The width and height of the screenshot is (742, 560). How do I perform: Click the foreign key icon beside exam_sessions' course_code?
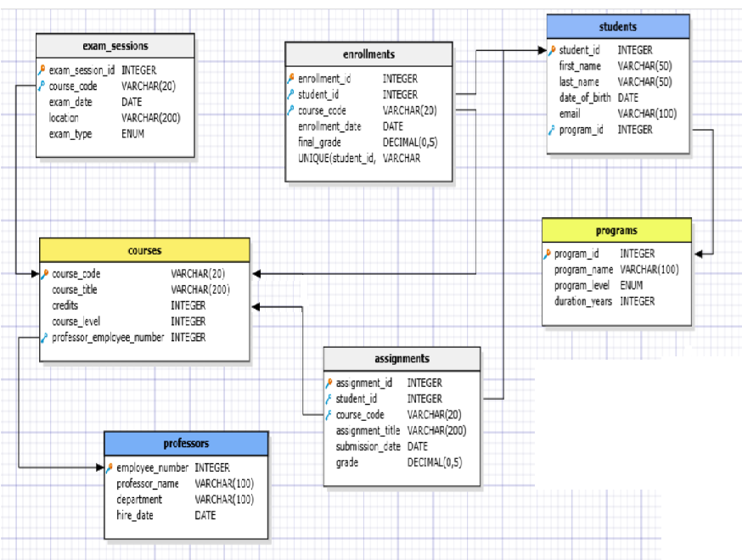tap(42, 86)
